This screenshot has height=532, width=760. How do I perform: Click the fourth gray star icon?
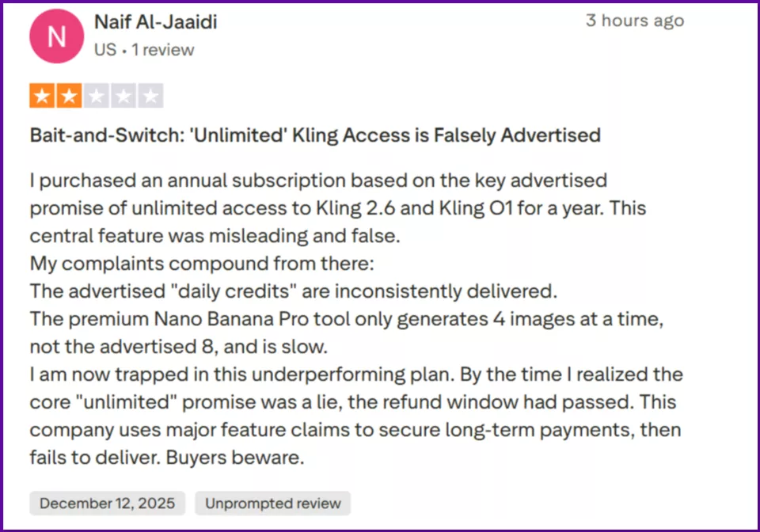point(123,95)
